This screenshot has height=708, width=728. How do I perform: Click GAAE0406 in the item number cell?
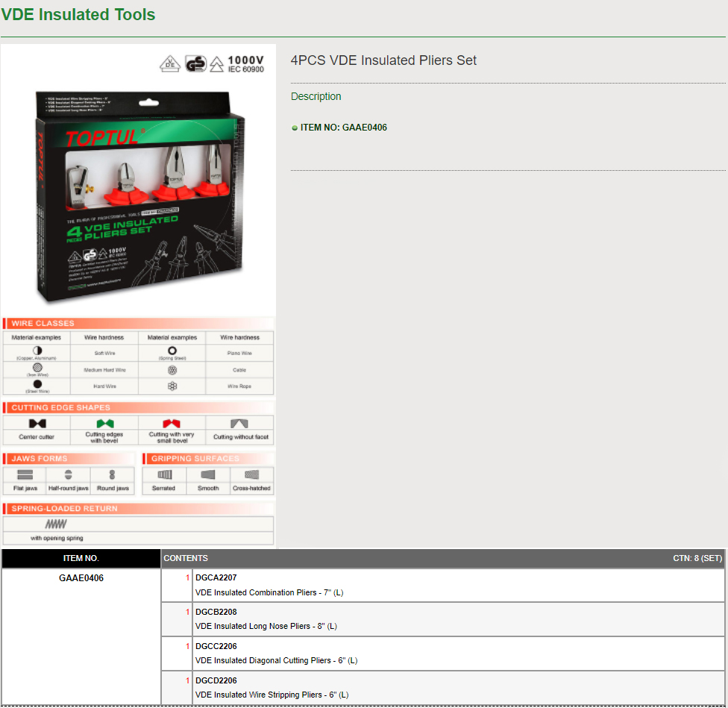[x=81, y=578]
